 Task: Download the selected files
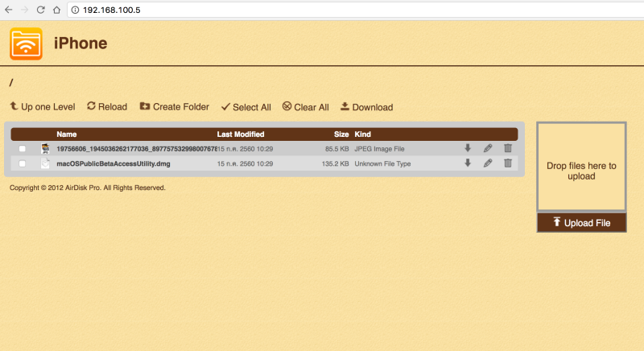367,107
